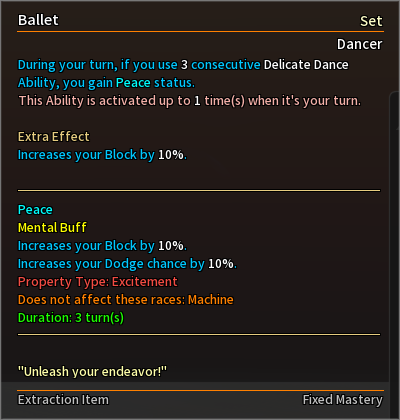Screen dimensions: 400x420
Task: Click the Peace section header
Action: [35, 210]
